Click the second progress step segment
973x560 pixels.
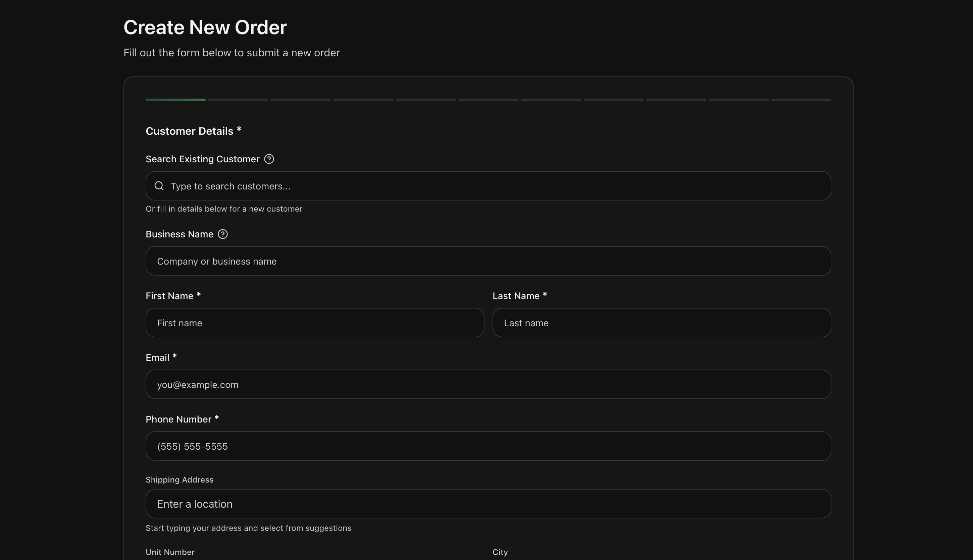pyautogui.click(x=238, y=100)
